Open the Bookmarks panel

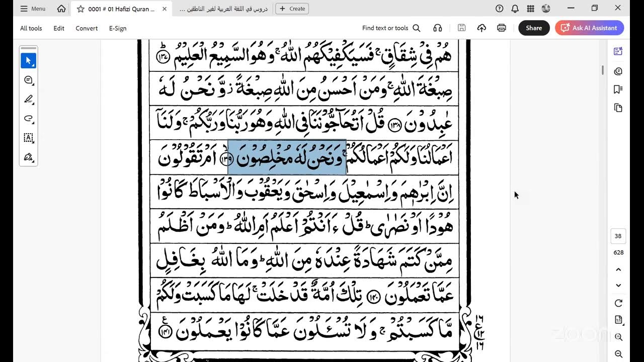(x=618, y=89)
